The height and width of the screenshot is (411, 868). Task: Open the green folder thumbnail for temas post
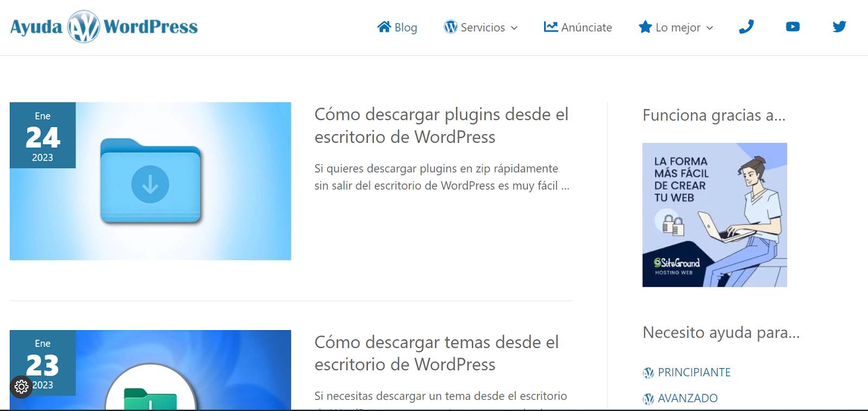[150, 370]
